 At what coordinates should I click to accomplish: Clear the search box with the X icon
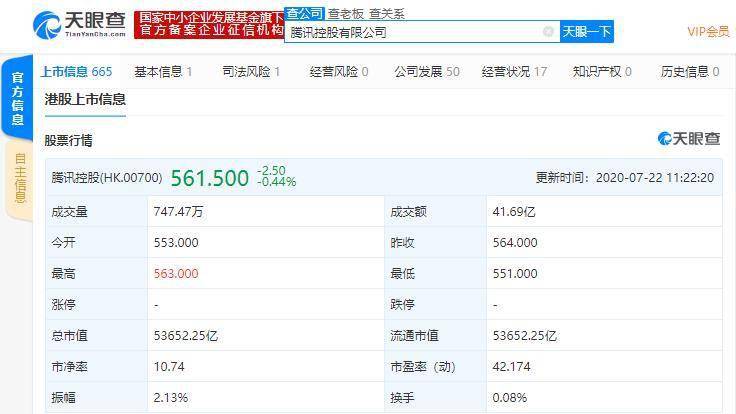[x=548, y=31]
